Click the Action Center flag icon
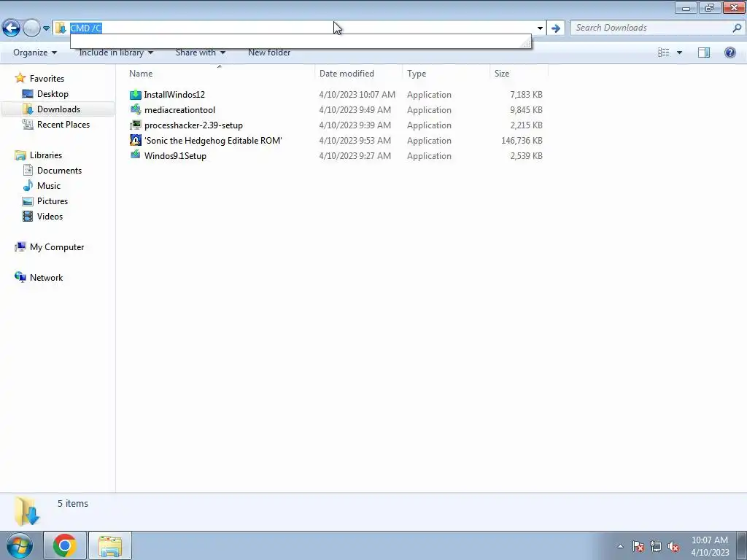This screenshot has height=560, width=747. point(638,546)
